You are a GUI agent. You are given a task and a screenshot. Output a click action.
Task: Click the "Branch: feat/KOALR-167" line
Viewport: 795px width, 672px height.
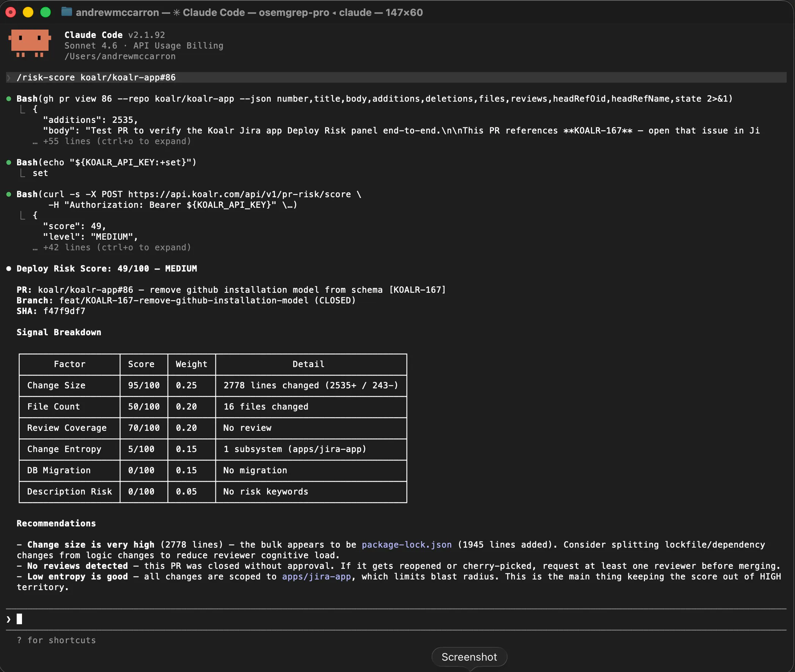(x=186, y=301)
